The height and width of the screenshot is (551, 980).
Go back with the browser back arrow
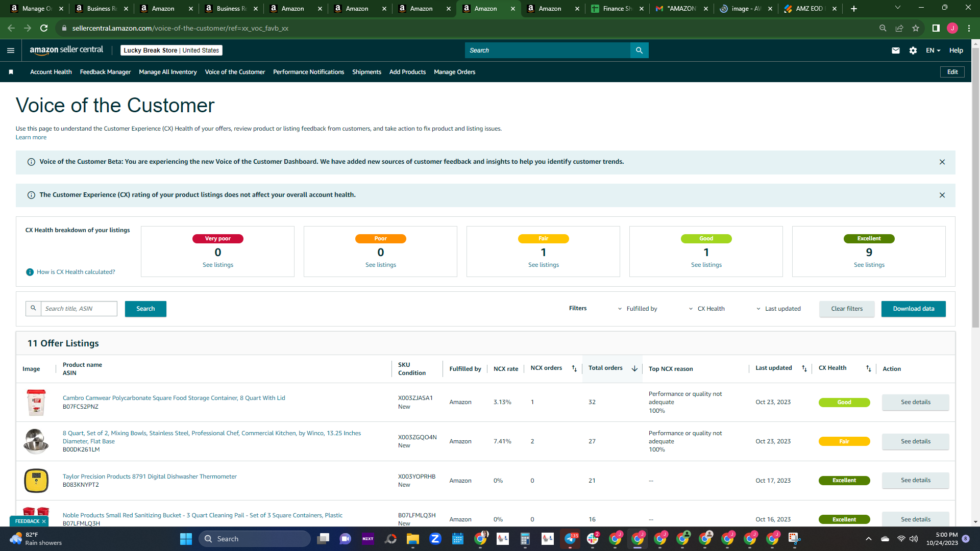(x=11, y=28)
